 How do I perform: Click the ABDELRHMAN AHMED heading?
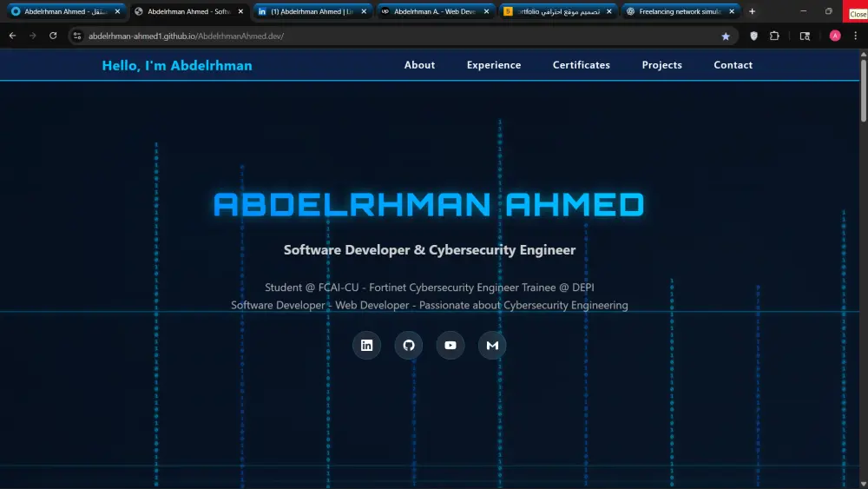(x=429, y=204)
